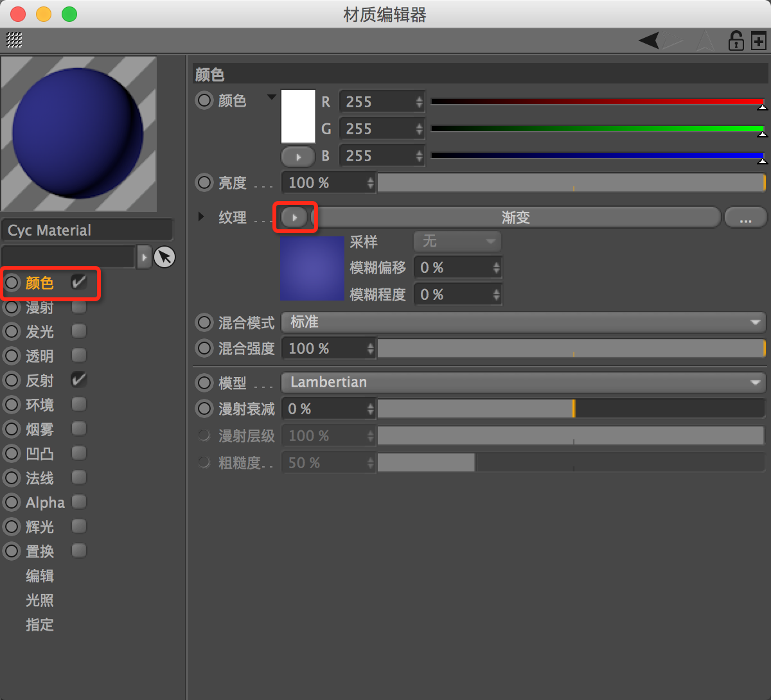
Task: Click the G value input field
Action: point(382,129)
